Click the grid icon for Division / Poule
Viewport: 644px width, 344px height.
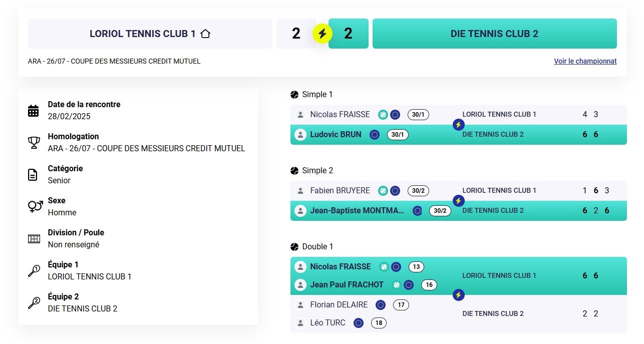(34, 239)
